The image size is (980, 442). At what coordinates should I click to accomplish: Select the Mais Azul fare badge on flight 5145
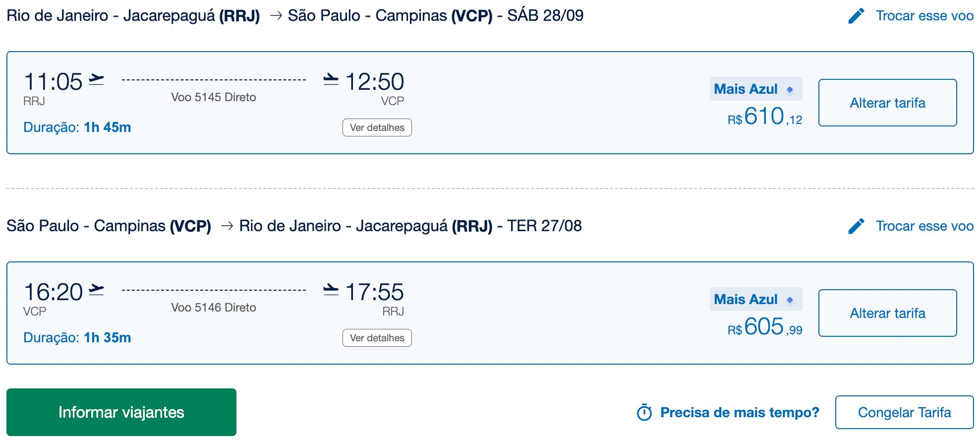pyautogui.click(x=756, y=89)
